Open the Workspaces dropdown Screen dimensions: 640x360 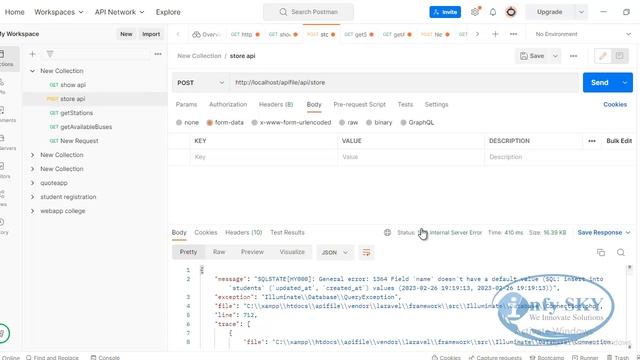pyautogui.click(x=59, y=12)
